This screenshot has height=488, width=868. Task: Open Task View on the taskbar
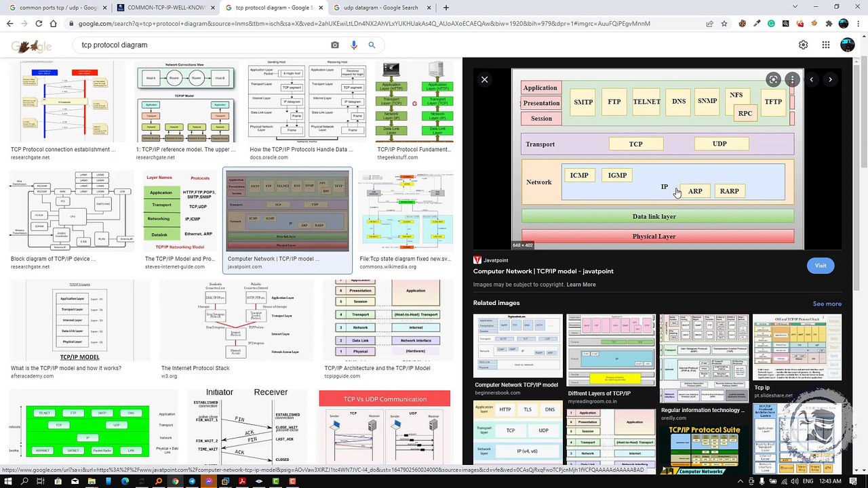41,481
